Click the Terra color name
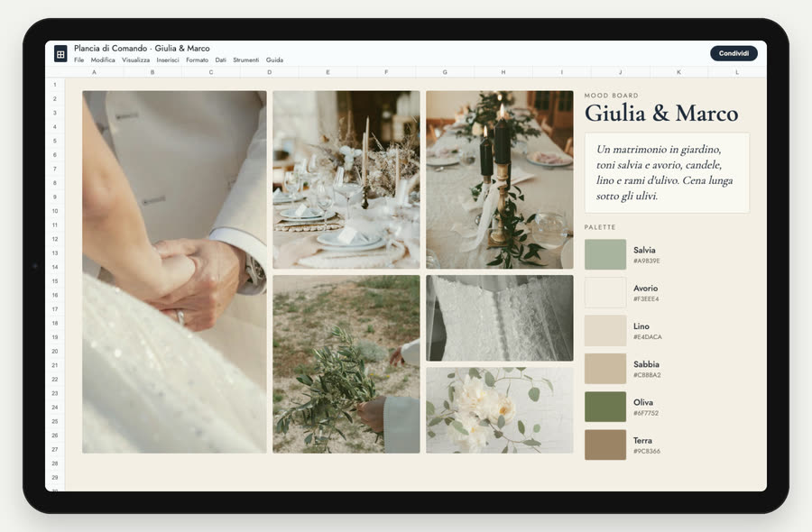The image size is (812, 532). 642,440
